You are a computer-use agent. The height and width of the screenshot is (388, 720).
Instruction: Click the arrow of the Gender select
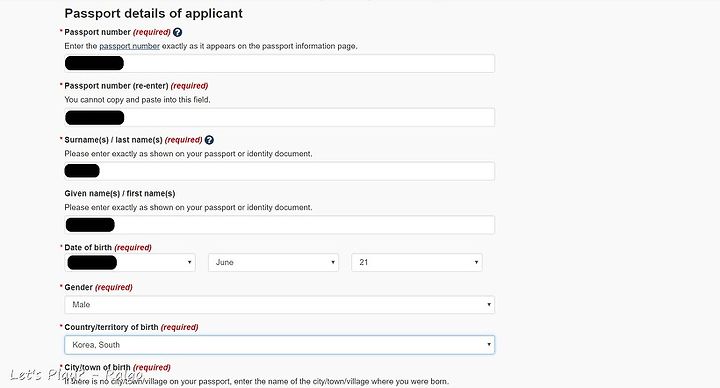pyautogui.click(x=489, y=305)
